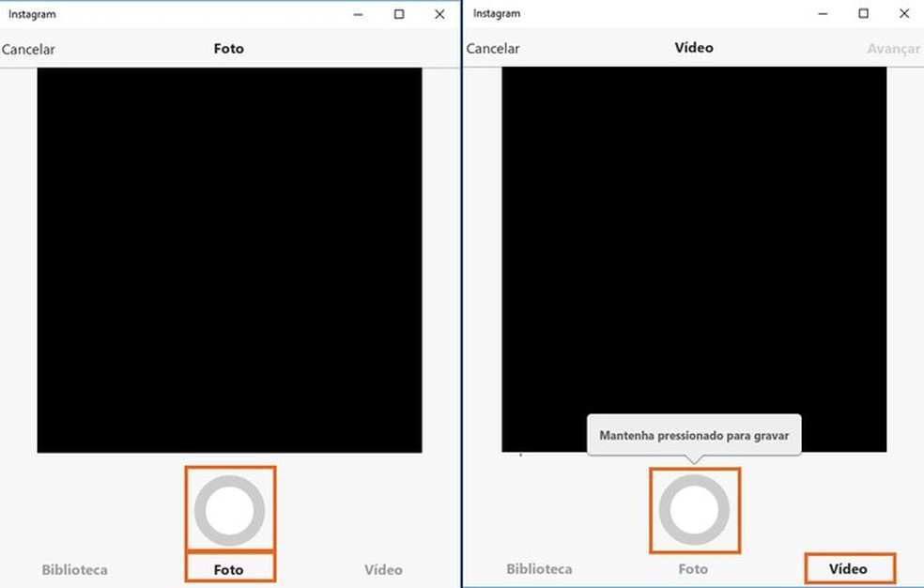The image size is (924, 588).
Task: Click the 'Vídeo' header title
Action: tap(694, 47)
